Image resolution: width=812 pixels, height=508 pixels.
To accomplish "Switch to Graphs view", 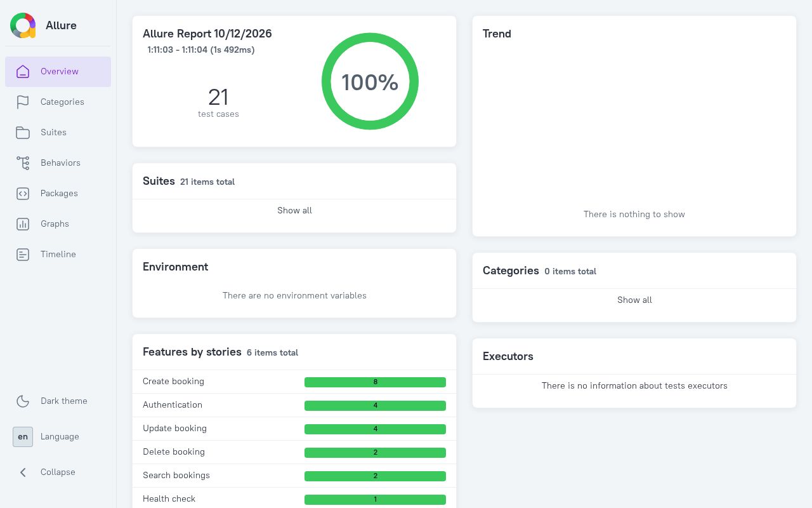I will point(58,224).
